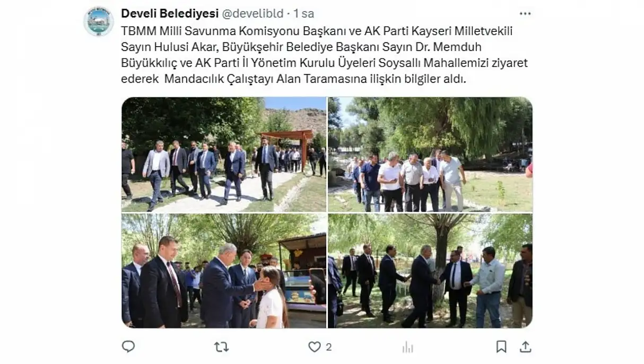Enlarge the top-left photo of the group walking on a path
Viewport: 644px width, 364px height.
point(224,154)
